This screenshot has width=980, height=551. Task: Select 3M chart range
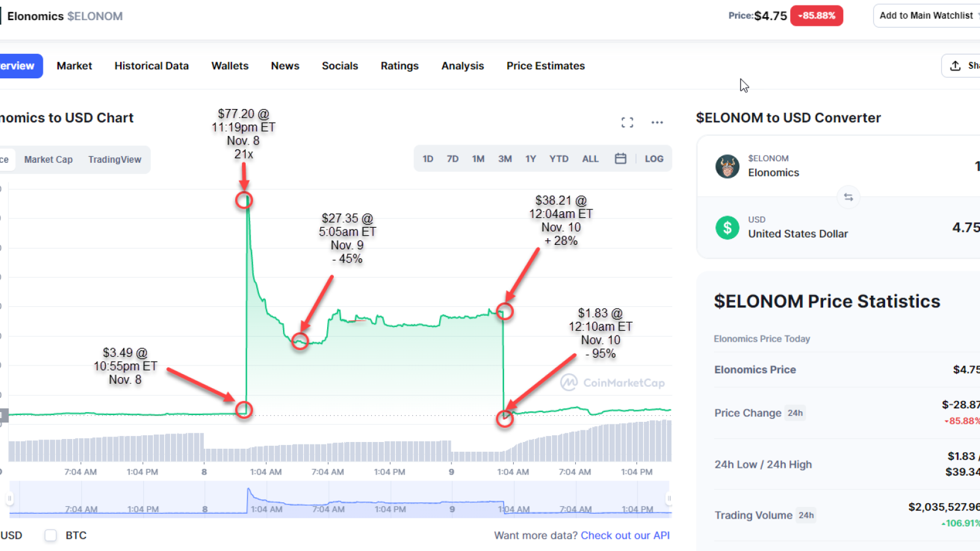coord(505,159)
